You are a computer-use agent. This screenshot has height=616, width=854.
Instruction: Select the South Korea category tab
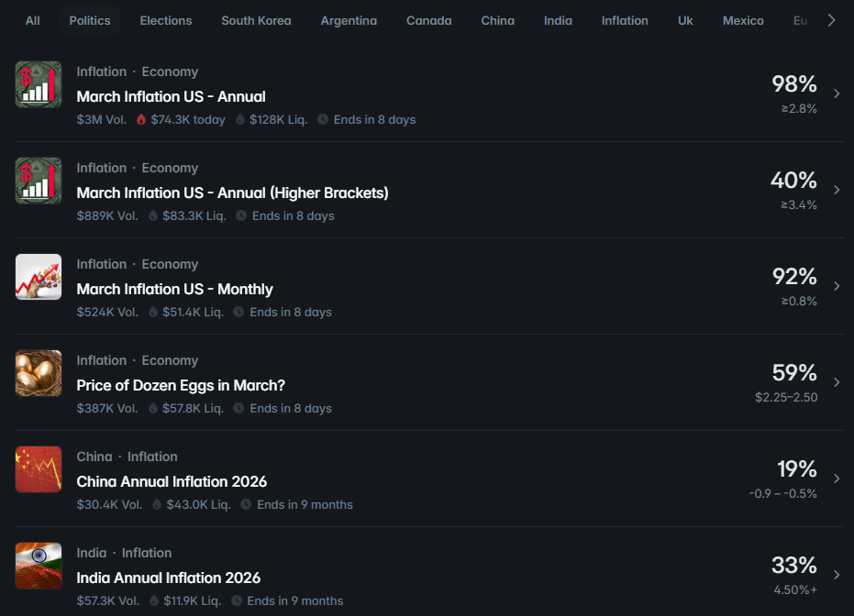(256, 20)
